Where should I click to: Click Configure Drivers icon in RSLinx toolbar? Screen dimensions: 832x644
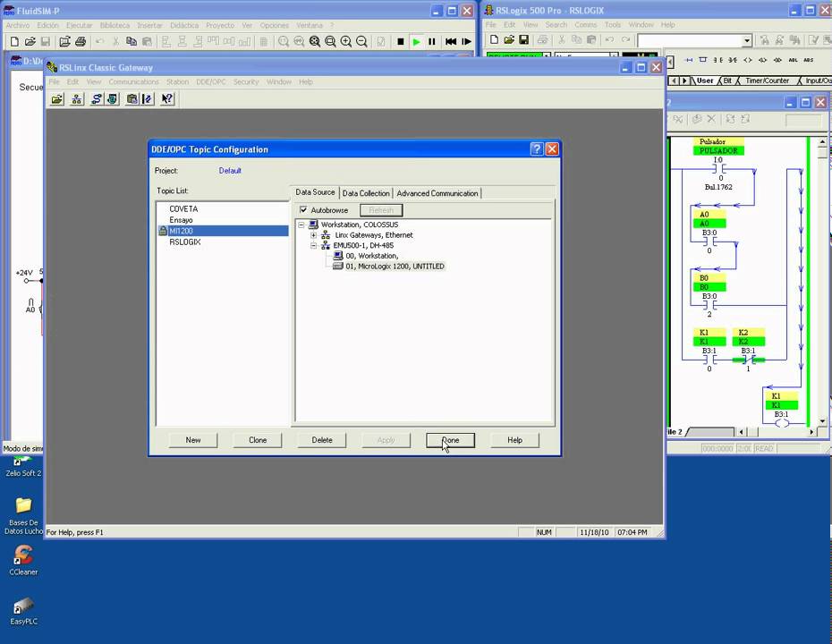[97, 99]
